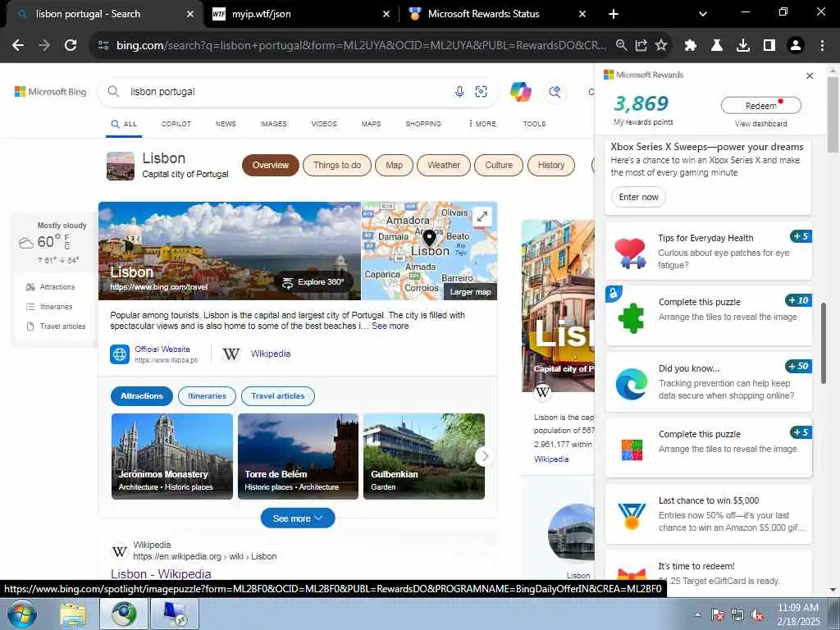Toggle the browser side panel icon
Viewport: 840px width, 630px height.
tap(769, 46)
